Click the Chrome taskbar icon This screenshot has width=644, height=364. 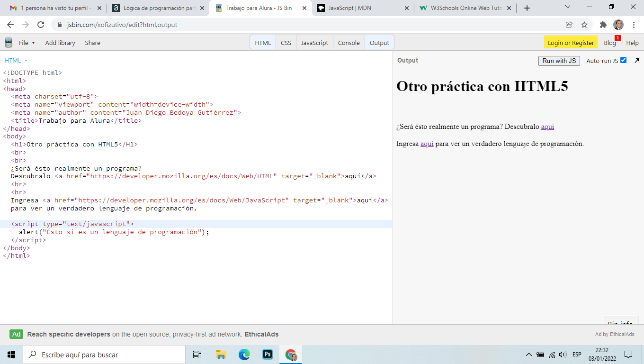tap(291, 355)
